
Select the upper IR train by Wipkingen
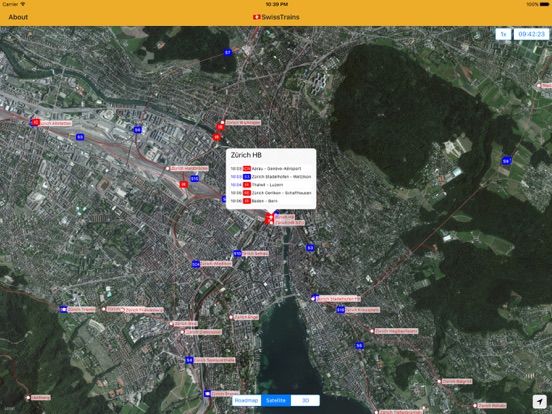(220, 127)
